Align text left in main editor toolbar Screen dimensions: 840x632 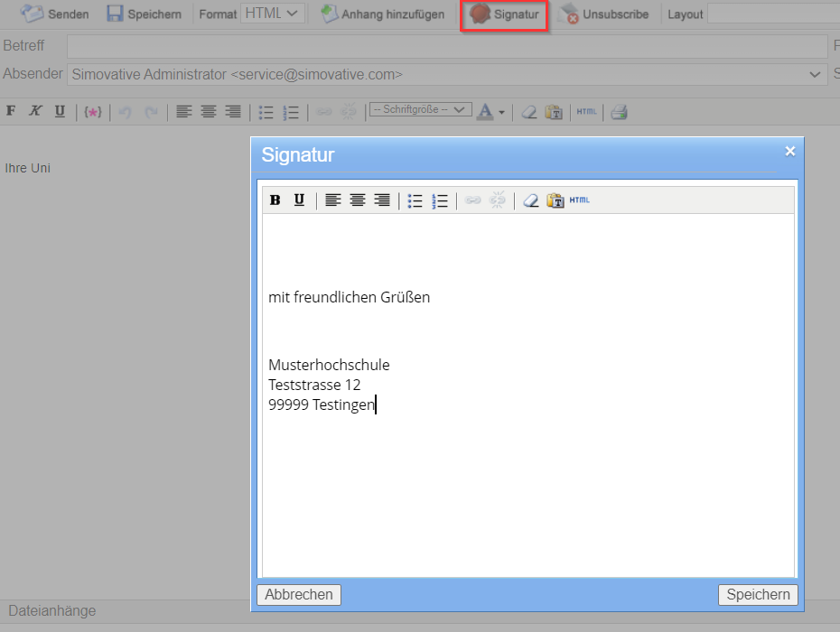[183, 111]
